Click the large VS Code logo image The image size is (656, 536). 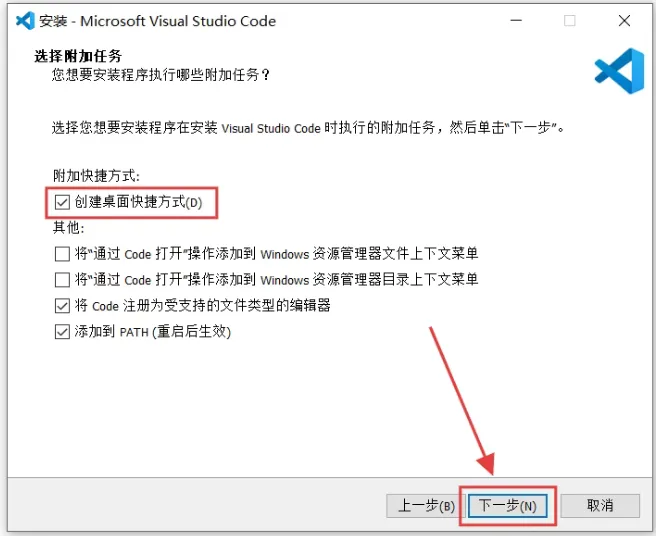[620, 71]
